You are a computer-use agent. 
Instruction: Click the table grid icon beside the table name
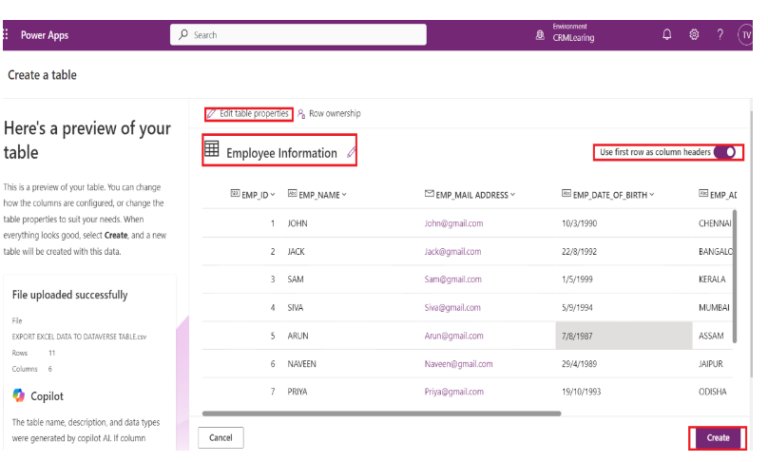tap(212, 151)
